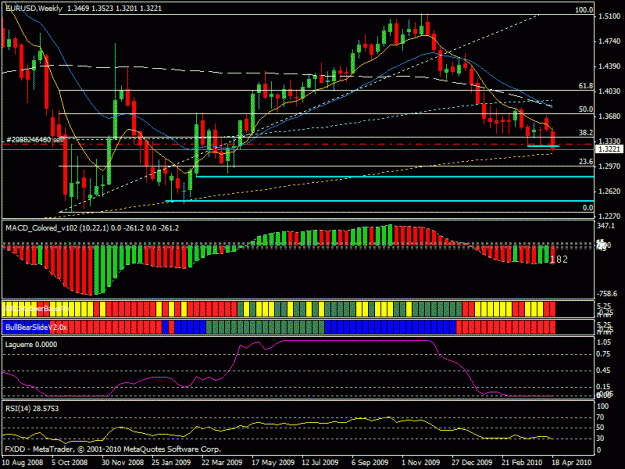Click the 1 Nov 2009 date label

(x=421, y=463)
